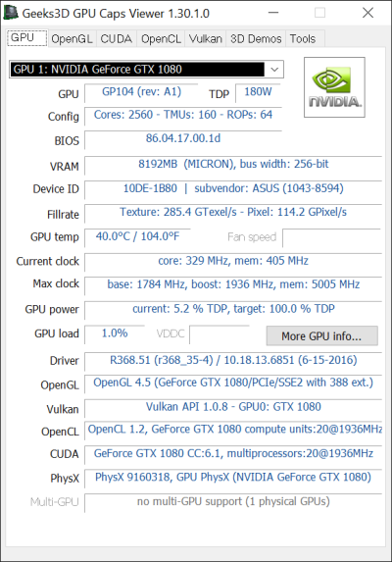The width and height of the screenshot is (392, 562).
Task: Go to the Vulkan tab
Action: [206, 38]
